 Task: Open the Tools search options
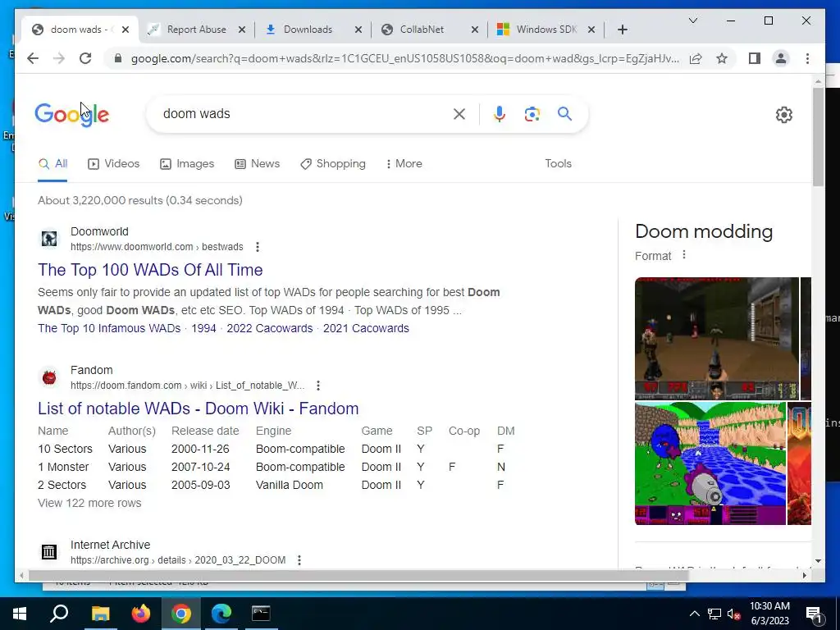pos(558,163)
